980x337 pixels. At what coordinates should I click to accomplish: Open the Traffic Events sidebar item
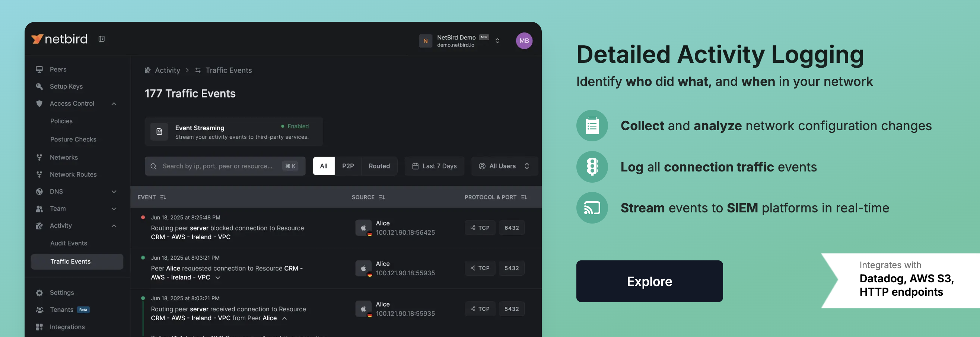(x=77, y=262)
